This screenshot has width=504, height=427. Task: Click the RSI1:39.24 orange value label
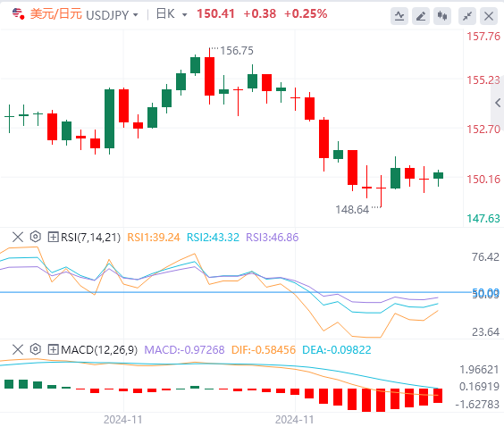[x=154, y=237]
